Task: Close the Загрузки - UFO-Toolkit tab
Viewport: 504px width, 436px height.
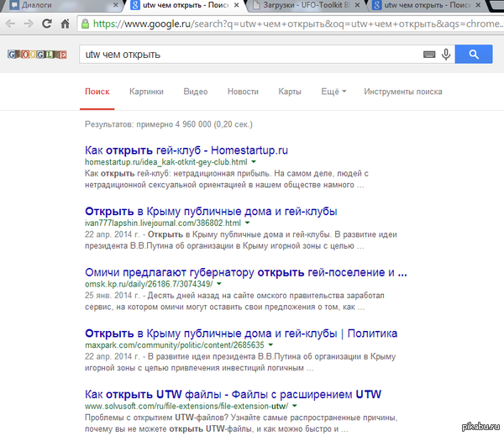Action: [357, 5]
